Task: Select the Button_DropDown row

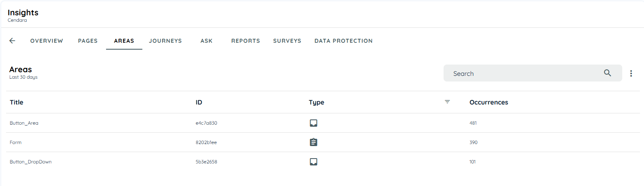Action: click(323, 162)
